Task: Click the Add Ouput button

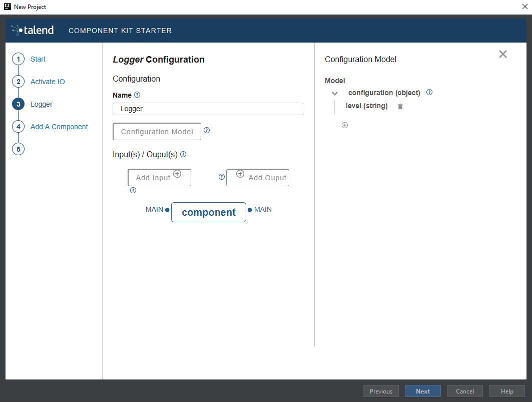Action: tap(258, 177)
